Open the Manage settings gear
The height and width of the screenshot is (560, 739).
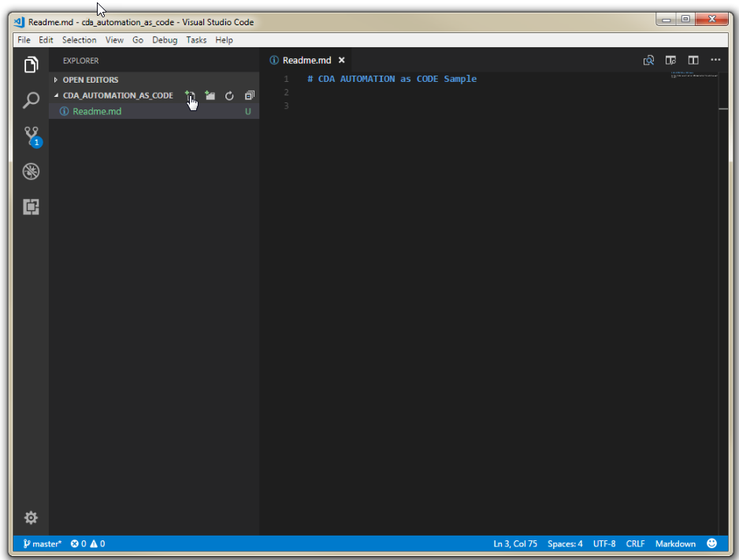click(31, 517)
